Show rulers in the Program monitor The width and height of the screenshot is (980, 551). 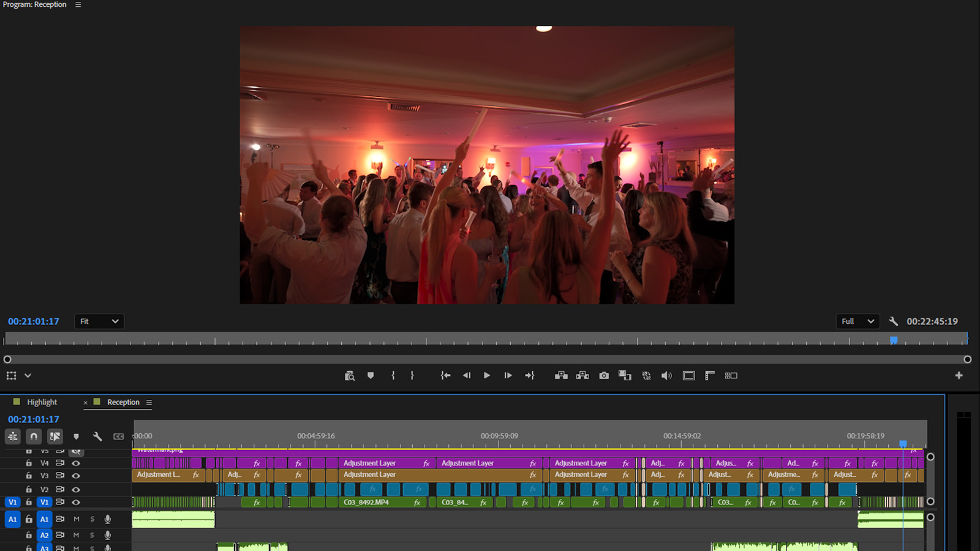(x=710, y=375)
